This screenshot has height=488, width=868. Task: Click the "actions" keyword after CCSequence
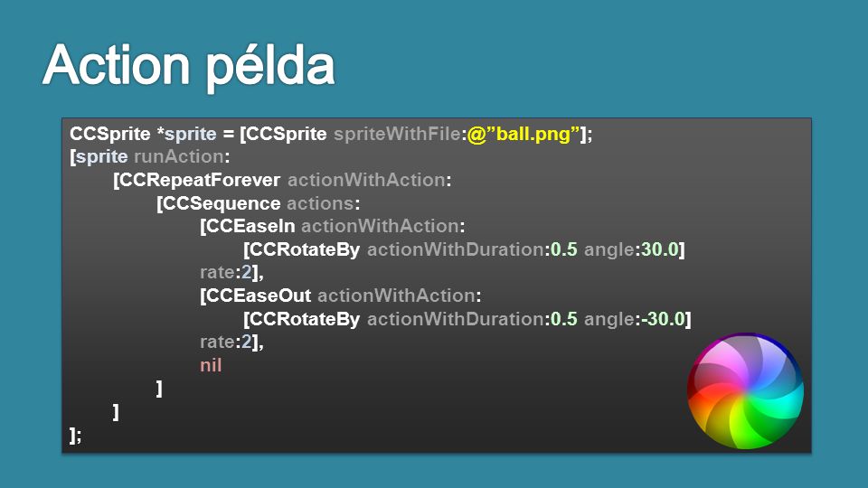320,203
